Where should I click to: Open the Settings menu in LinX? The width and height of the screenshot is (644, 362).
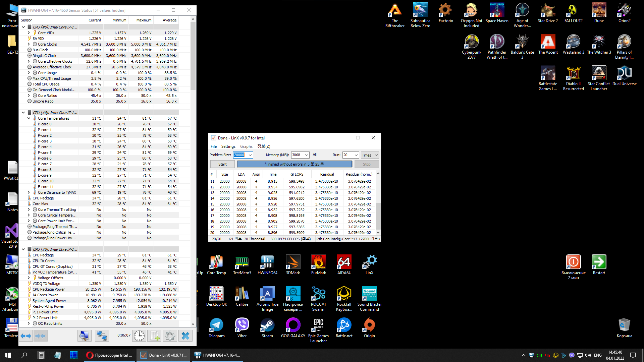click(228, 146)
